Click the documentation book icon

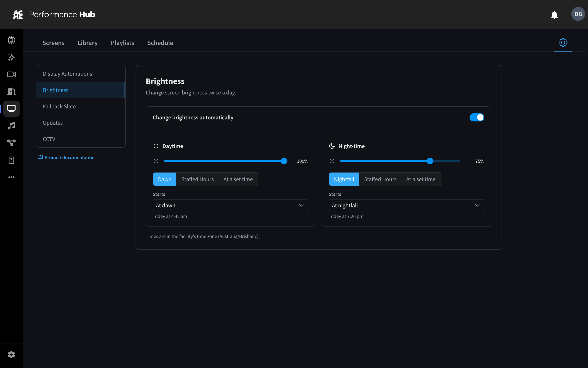pyautogui.click(x=40, y=157)
